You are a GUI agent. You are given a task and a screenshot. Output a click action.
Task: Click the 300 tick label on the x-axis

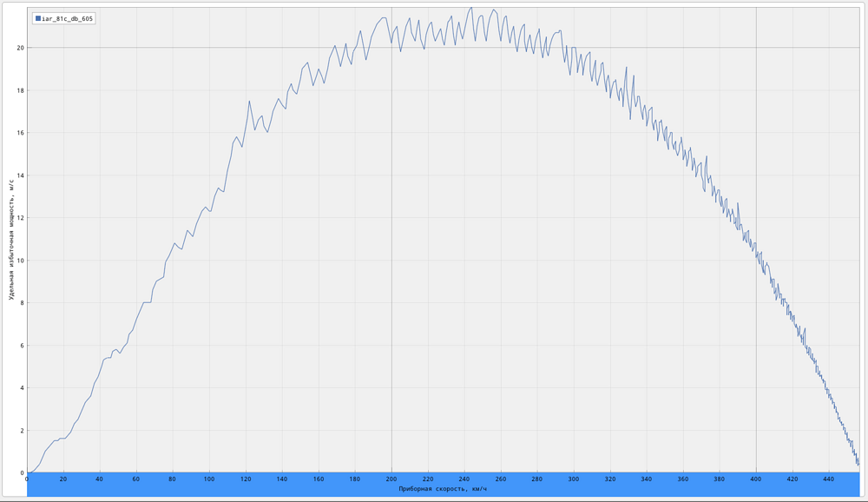coord(574,479)
